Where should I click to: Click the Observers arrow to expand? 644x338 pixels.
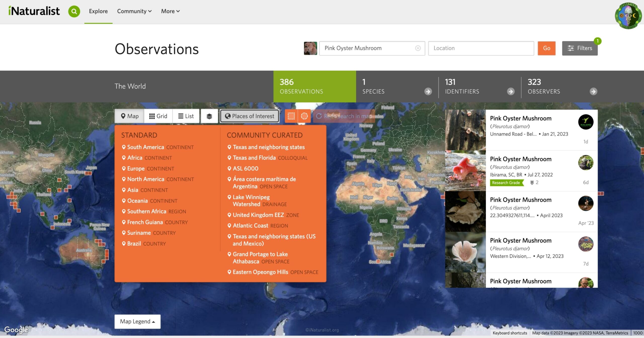click(593, 91)
